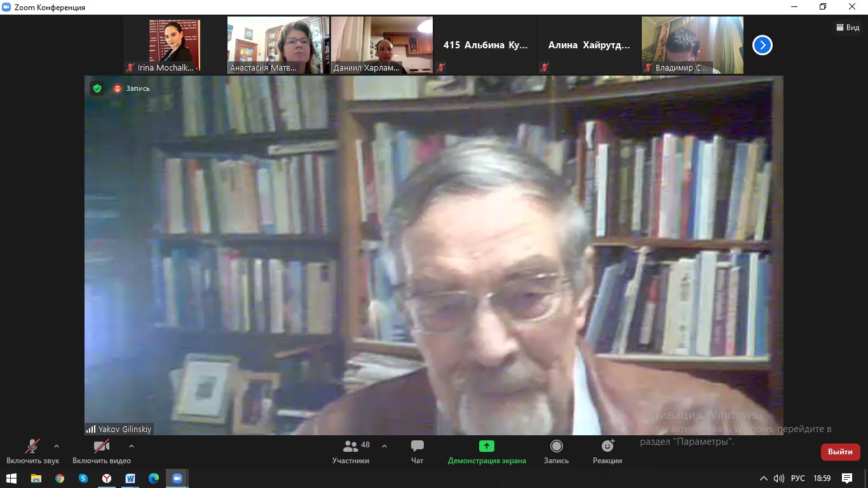Open Microsoft Word from taskbar
Viewport: 868px width, 488px height.
130,478
